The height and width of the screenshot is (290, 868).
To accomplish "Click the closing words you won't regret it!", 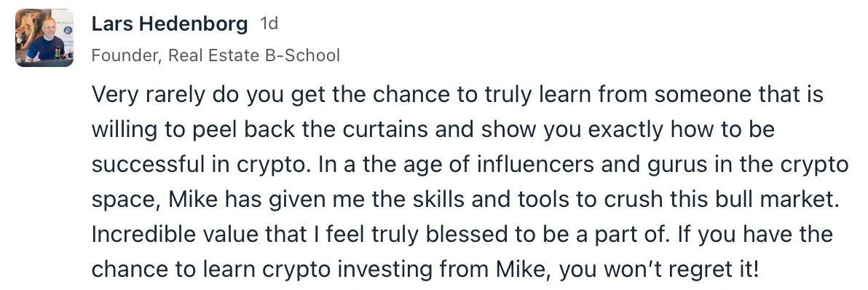I will (x=659, y=270).
